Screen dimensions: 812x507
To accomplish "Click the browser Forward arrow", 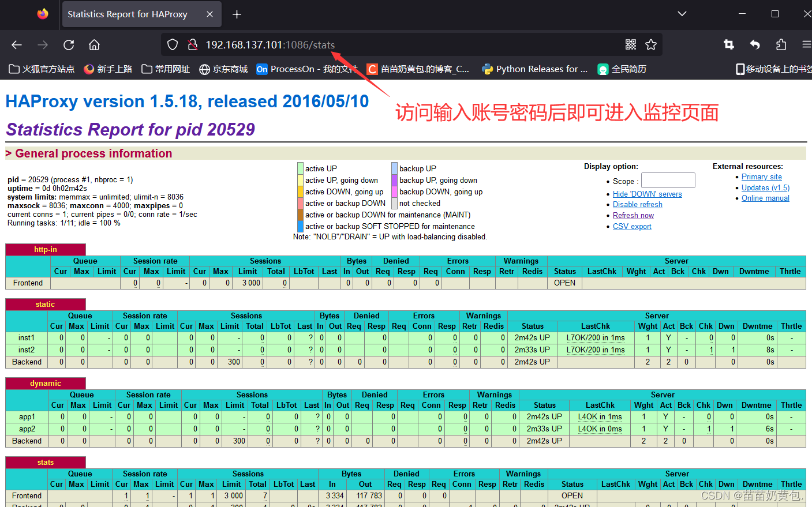I will (43, 45).
